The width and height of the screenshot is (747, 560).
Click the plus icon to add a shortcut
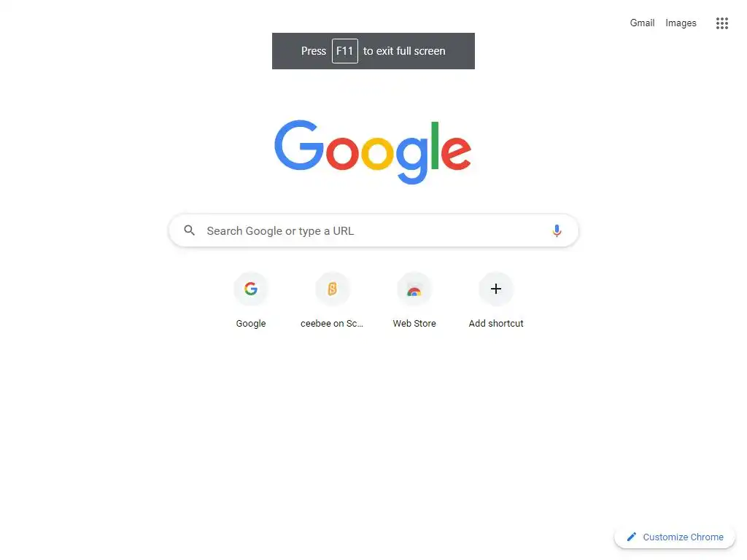point(495,289)
